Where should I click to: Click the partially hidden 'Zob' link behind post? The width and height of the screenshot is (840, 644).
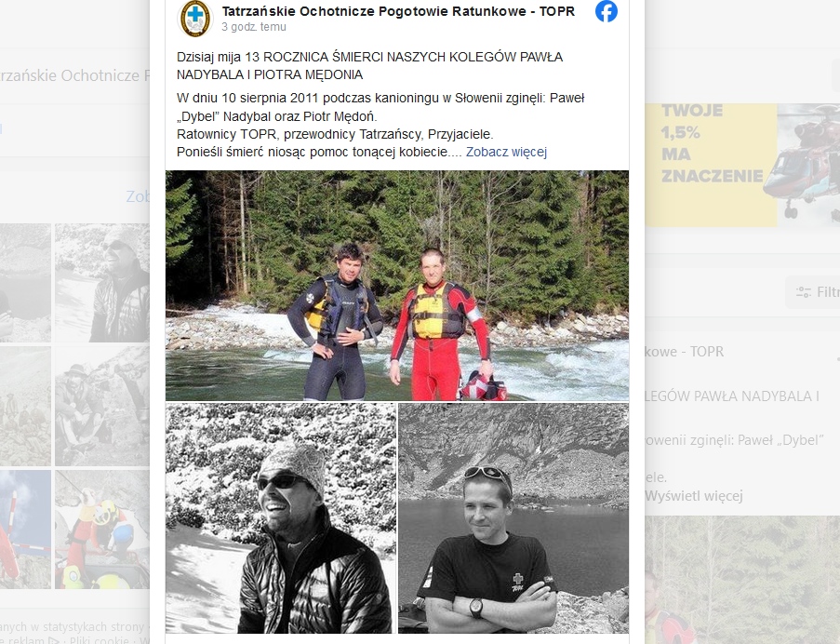click(x=138, y=196)
